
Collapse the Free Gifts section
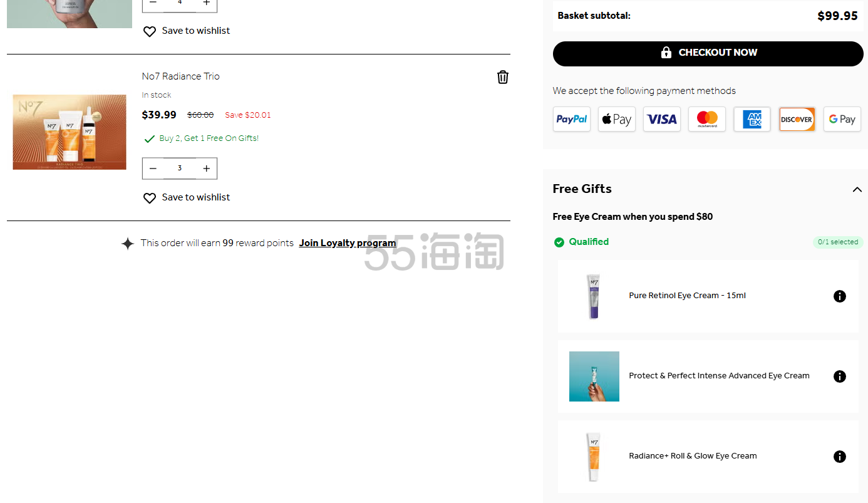tap(857, 189)
